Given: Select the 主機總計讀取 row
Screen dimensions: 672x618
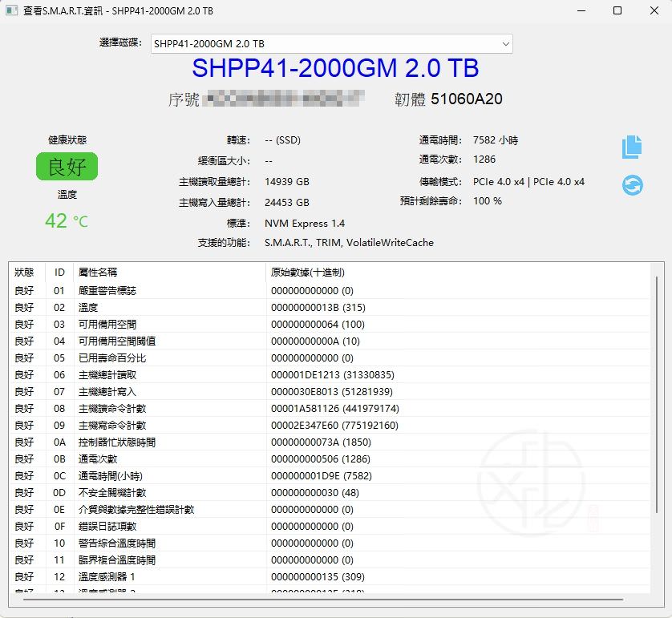Looking at the screenshot, I should [x=329, y=375].
